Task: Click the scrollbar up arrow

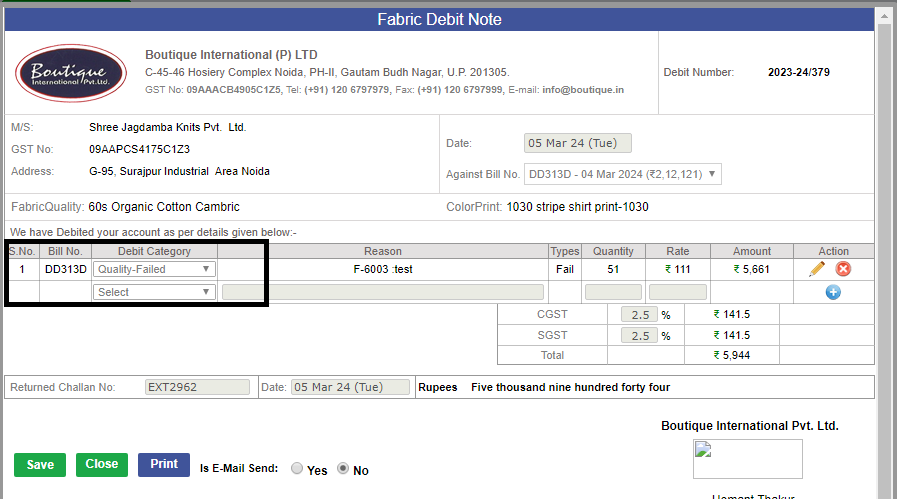Action: (x=884, y=17)
